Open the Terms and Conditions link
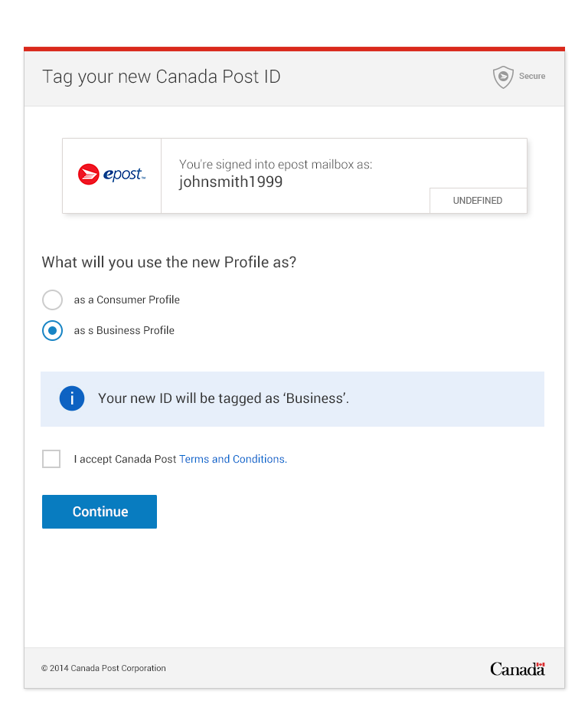The image size is (588, 714). coord(233,459)
